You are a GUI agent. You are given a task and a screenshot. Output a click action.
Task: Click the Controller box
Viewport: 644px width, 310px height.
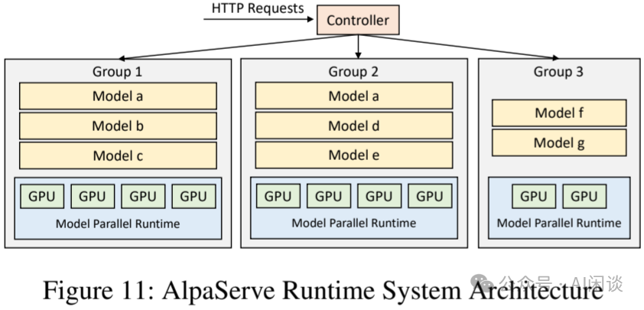tap(358, 20)
